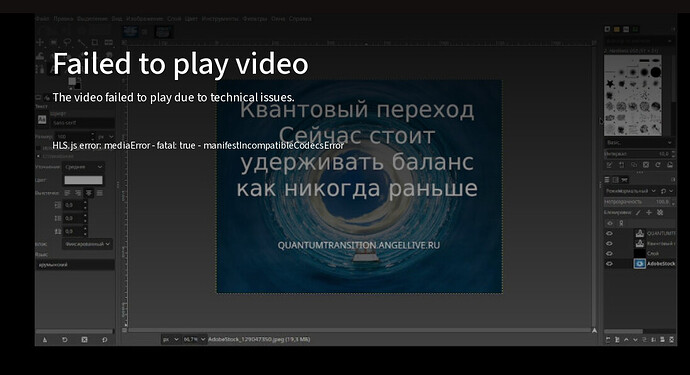Open the Справка menu
Screen dimensions: 690x375
(x=300, y=19)
